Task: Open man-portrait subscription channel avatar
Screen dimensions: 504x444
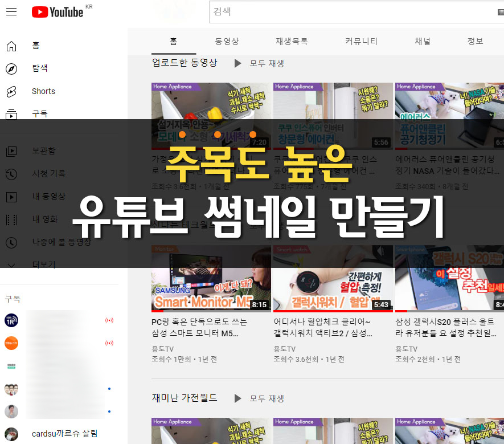Action: tap(11, 412)
